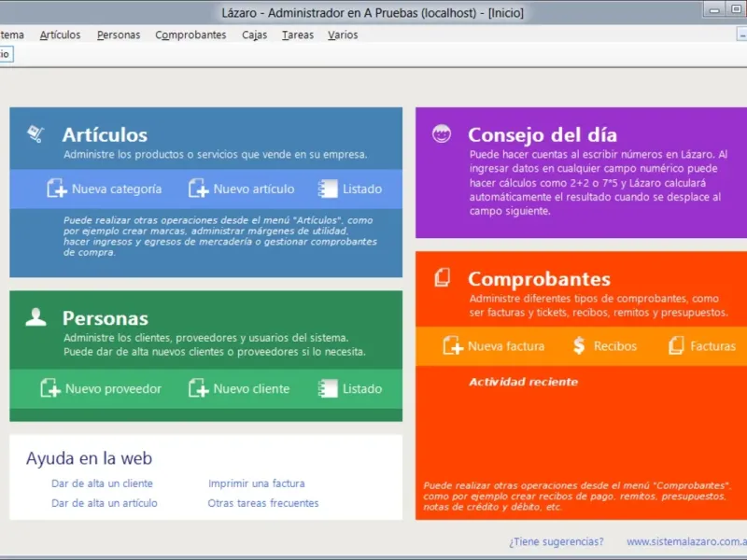Click the Artículos hand-truck icon

pos(35,133)
